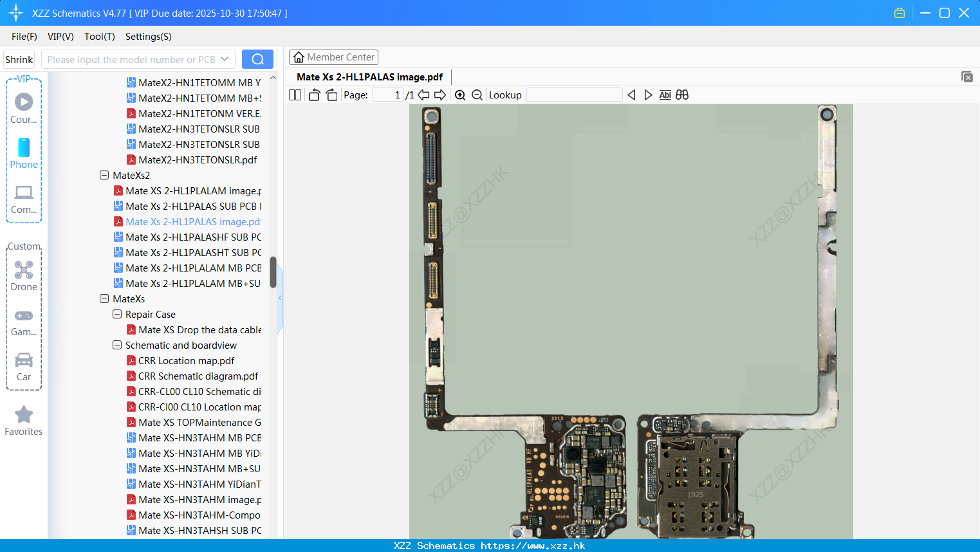
Task: Open the VIP(V) menu
Action: click(60, 36)
